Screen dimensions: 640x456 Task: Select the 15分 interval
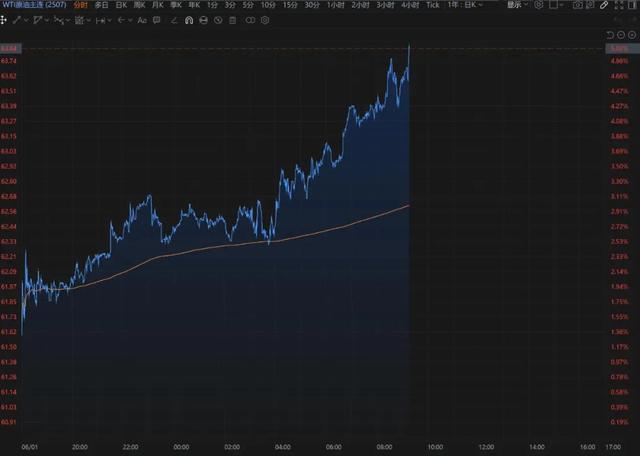click(290, 5)
